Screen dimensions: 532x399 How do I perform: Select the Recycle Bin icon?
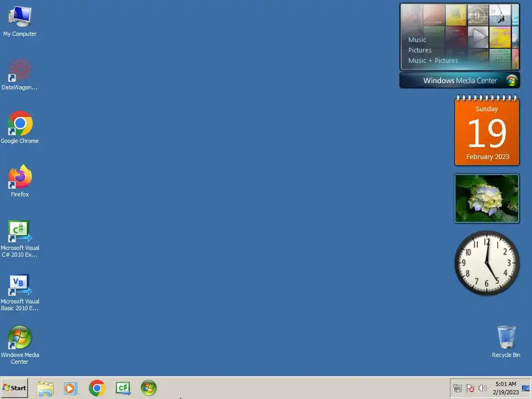(x=506, y=342)
